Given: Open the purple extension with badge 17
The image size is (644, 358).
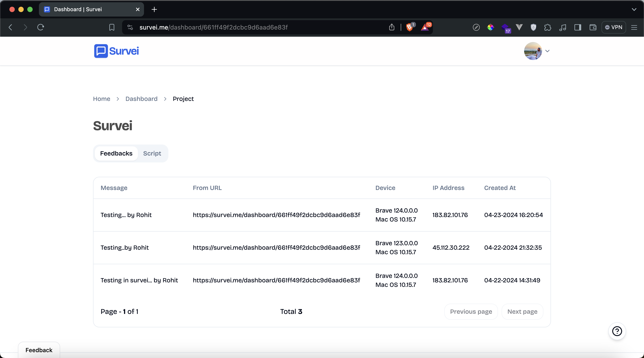Looking at the screenshot, I should pos(506,28).
